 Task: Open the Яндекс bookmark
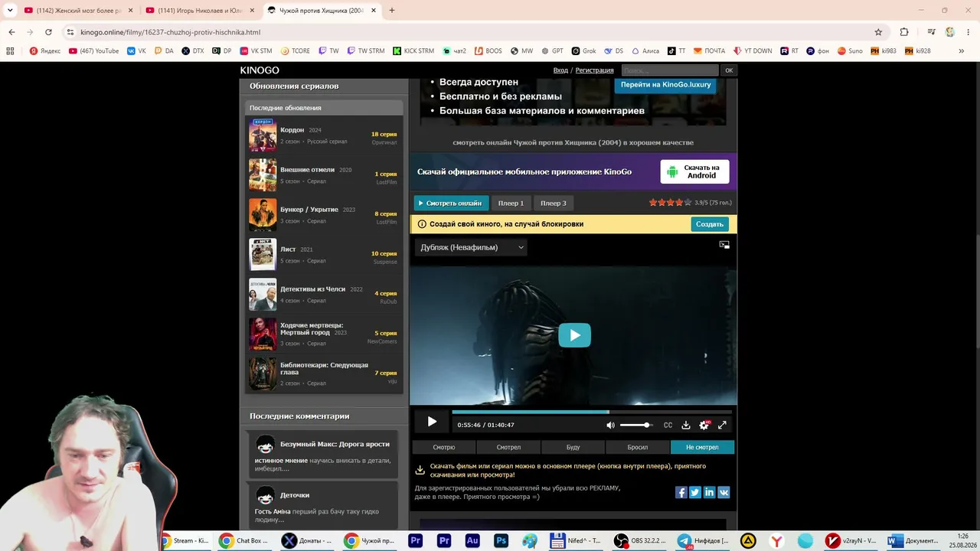coord(45,51)
